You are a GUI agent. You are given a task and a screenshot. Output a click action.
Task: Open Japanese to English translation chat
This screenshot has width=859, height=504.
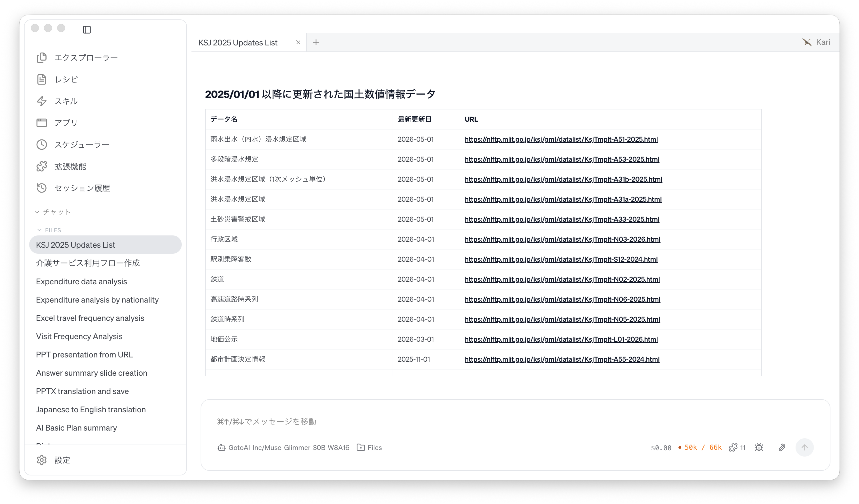click(x=91, y=409)
